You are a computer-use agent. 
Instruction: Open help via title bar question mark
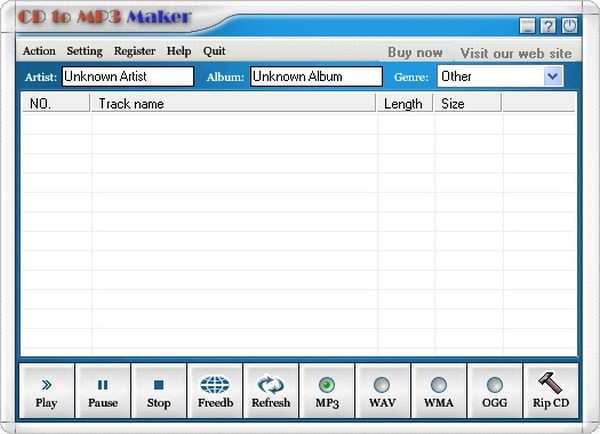548,26
